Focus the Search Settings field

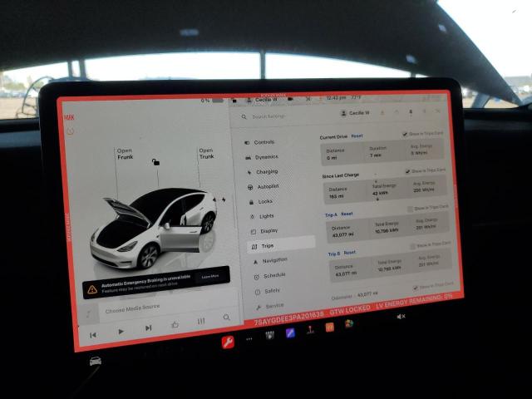click(268, 116)
